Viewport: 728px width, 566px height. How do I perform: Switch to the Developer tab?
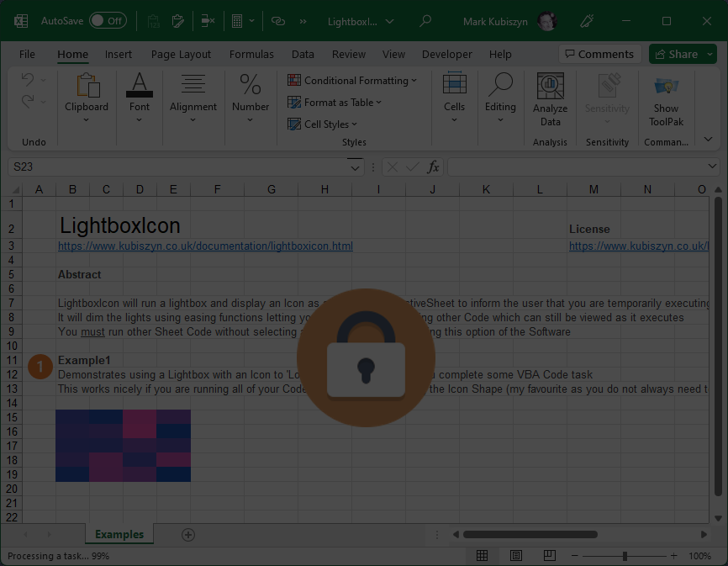tap(446, 54)
